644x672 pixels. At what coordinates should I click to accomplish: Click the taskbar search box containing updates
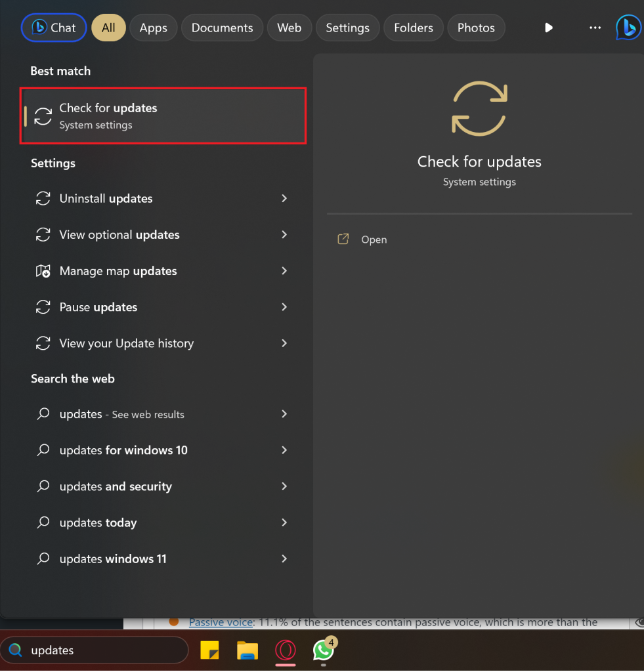tap(95, 650)
